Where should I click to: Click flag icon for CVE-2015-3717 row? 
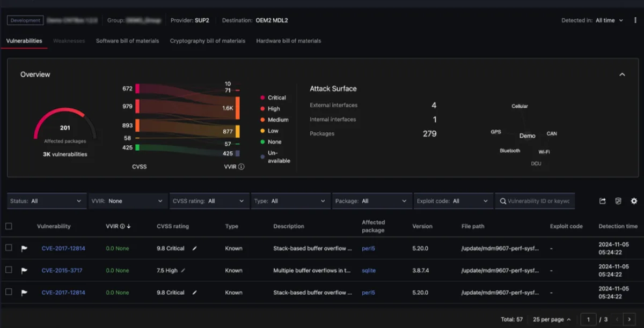point(24,271)
